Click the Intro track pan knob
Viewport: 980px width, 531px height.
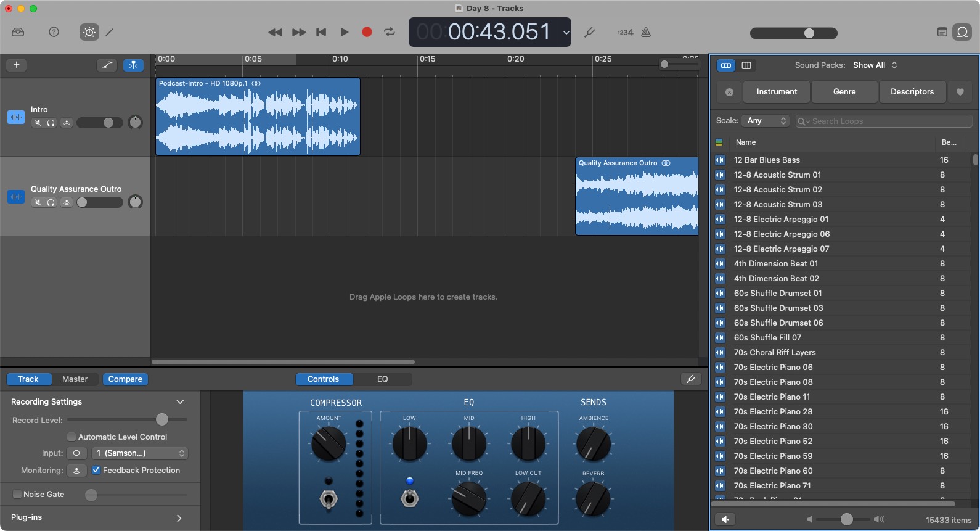click(135, 123)
